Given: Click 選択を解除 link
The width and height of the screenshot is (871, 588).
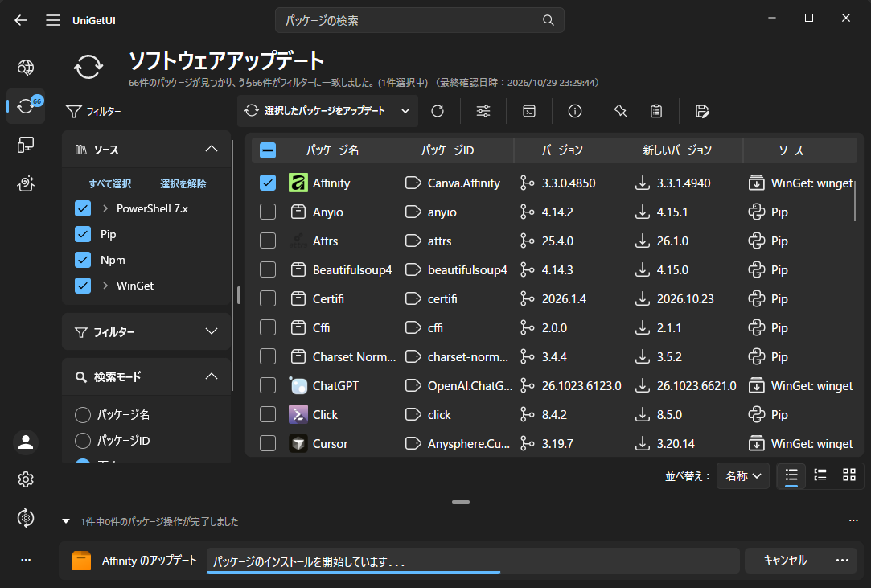Looking at the screenshot, I should (183, 184).
